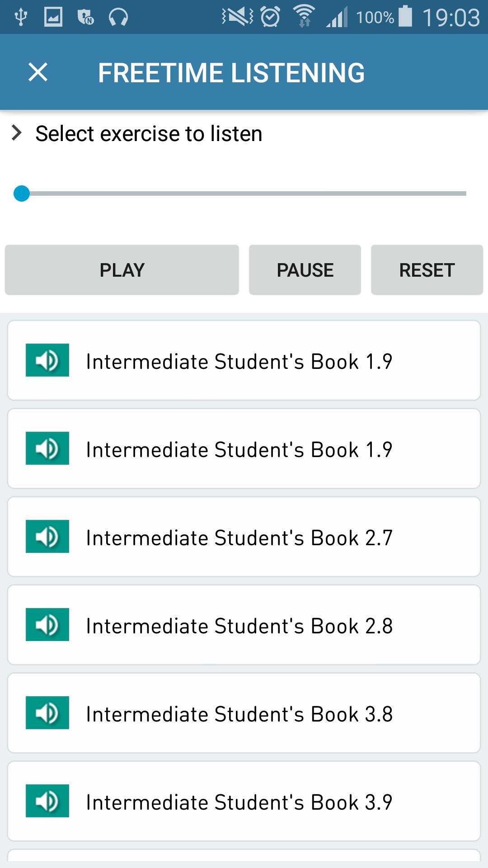Tap the alarm clock status icon
The height and width of the screenshot is (868, 488).
(x=270, y=17)
